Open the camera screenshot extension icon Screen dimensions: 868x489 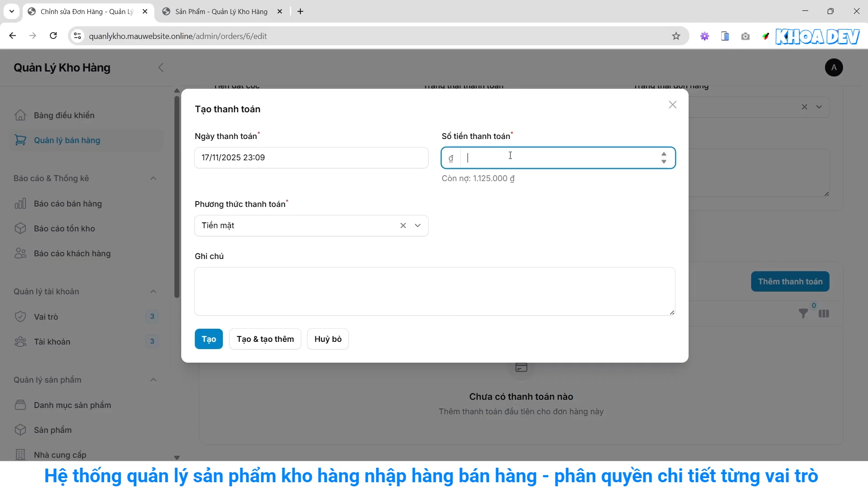pos(745,36)
